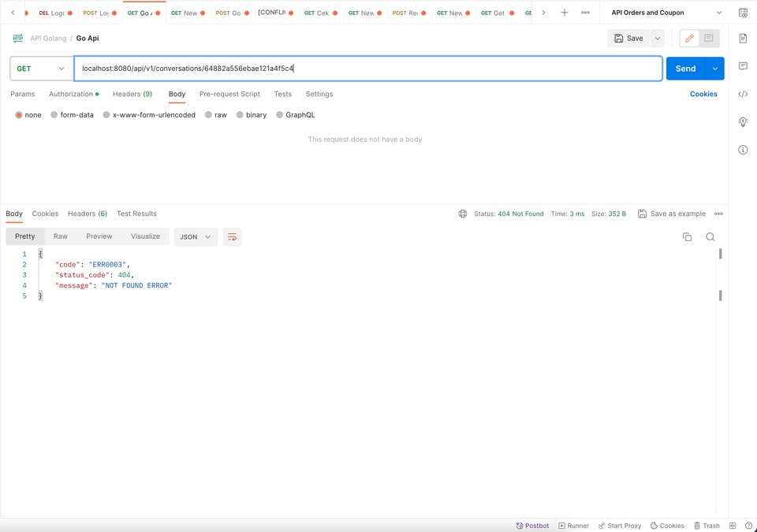The image size is (757, 532).
Task: Switch to response Headers (6) tab
Action: [88, 214]
